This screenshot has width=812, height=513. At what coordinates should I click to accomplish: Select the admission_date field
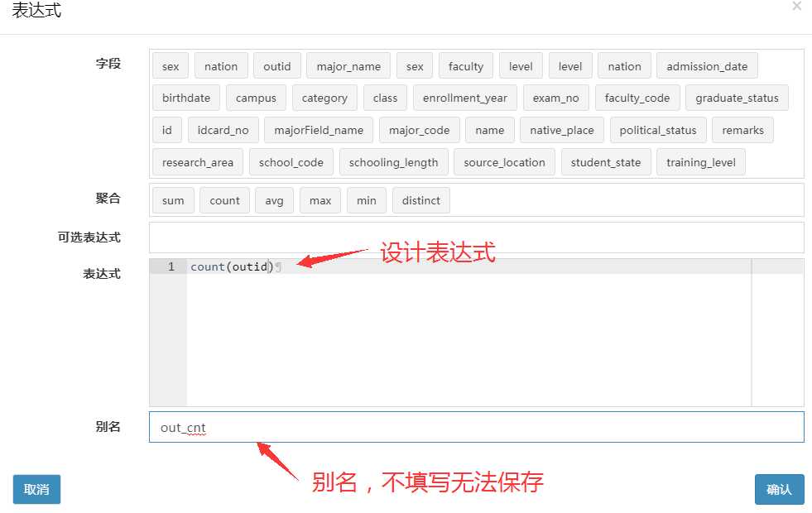tap(707, 66)
